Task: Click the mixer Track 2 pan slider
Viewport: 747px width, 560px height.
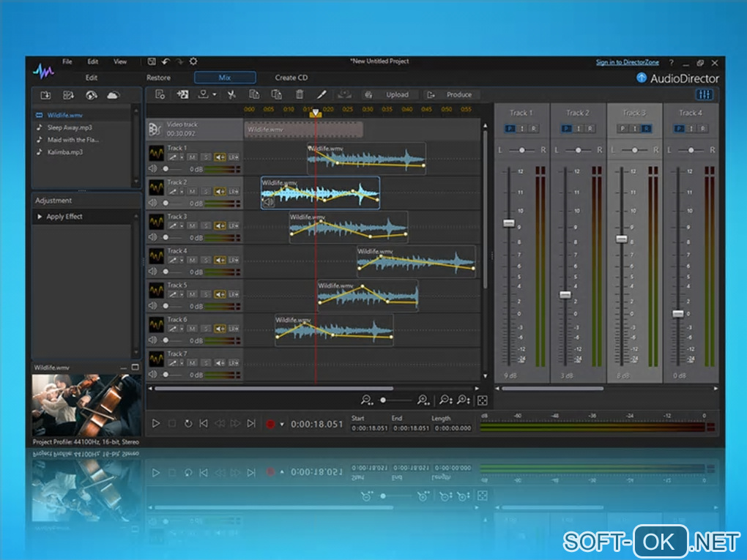Action: (x=578, y=150)
